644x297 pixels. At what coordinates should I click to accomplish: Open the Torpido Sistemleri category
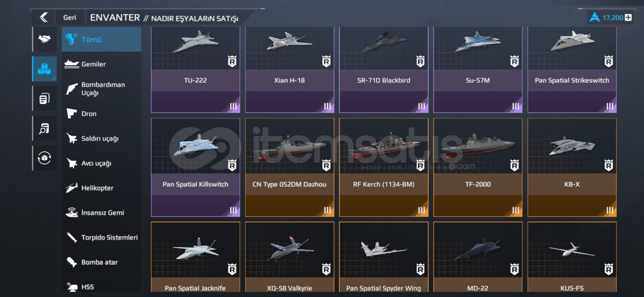(102, 237)
